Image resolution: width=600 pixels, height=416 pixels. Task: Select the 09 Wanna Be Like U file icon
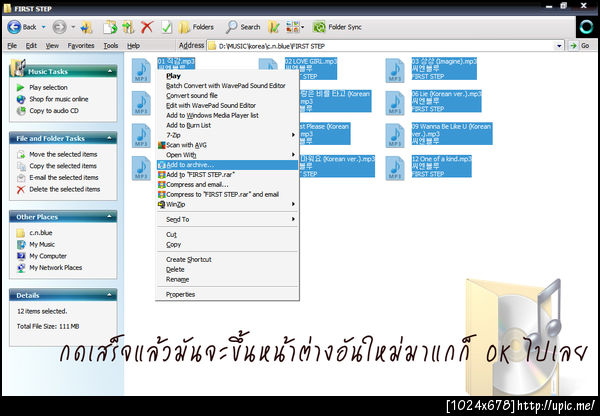pyautogui.click(x=395, y=135)
